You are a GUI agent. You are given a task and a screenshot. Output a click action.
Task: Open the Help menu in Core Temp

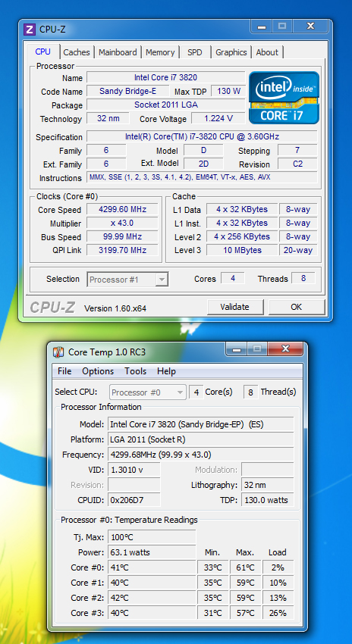point(167,371)
